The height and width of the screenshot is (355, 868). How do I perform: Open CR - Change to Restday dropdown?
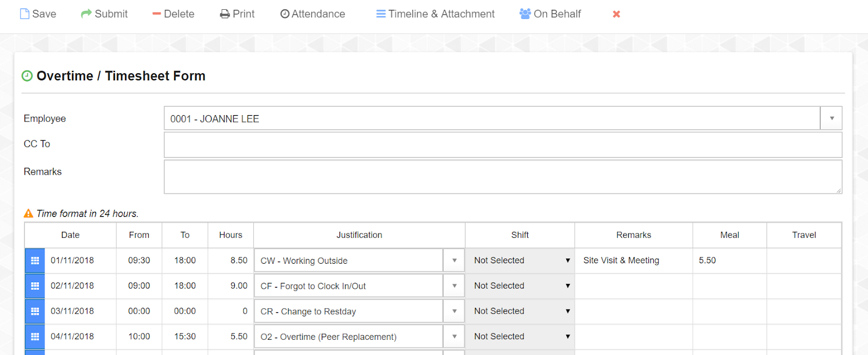(454, 312)
